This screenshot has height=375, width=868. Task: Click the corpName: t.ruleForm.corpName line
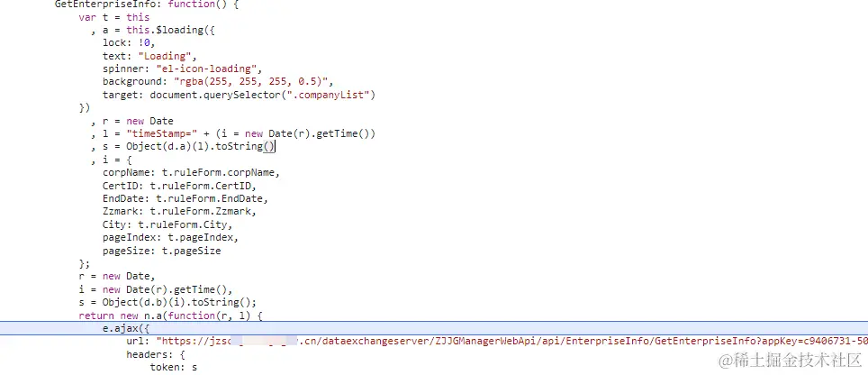191,173
